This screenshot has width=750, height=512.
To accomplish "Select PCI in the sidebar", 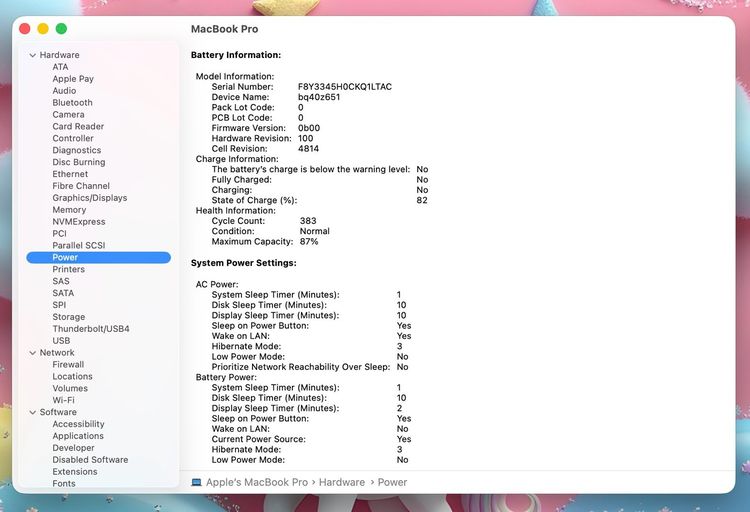I will (x=59, y=234).
